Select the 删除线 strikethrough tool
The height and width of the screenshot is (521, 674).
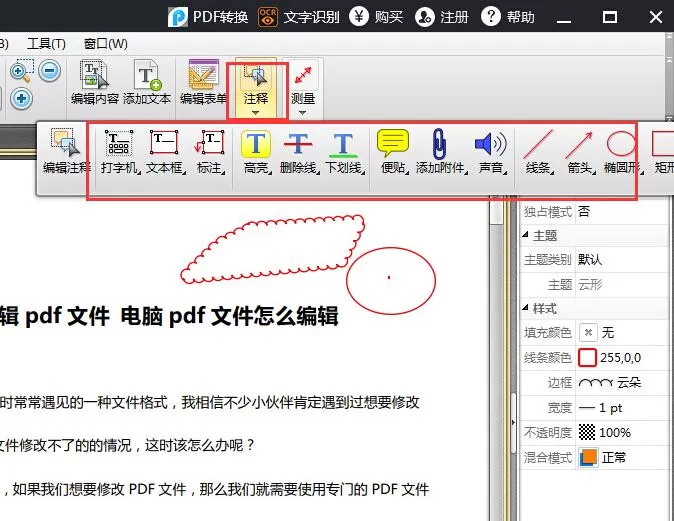[x=299, y=152]
